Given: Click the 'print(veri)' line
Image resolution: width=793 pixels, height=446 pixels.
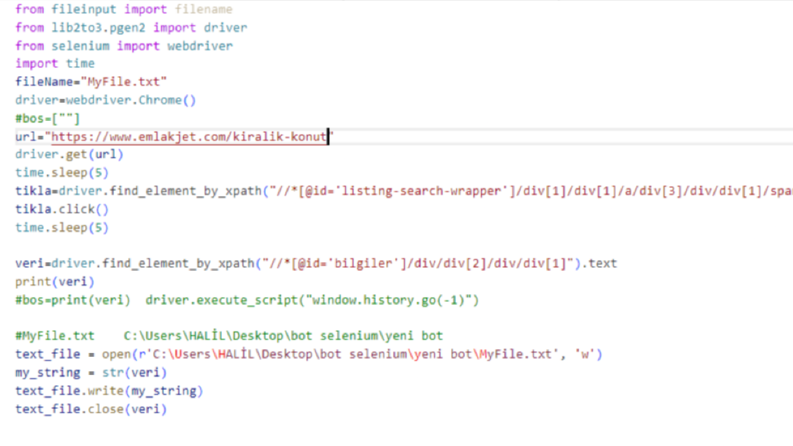Looking at the screenshot, I should coord(55,281).
